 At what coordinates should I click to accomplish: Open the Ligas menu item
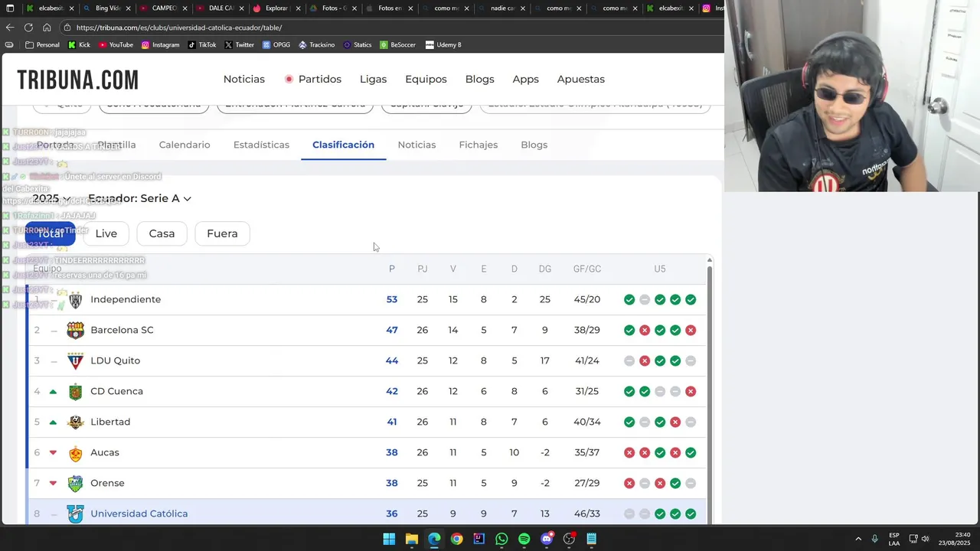373,80
